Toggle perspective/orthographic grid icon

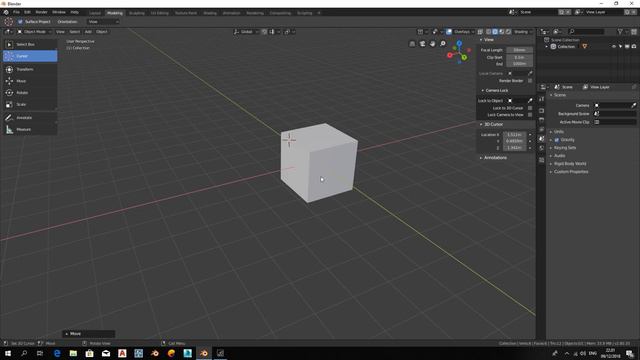(412, 44)
